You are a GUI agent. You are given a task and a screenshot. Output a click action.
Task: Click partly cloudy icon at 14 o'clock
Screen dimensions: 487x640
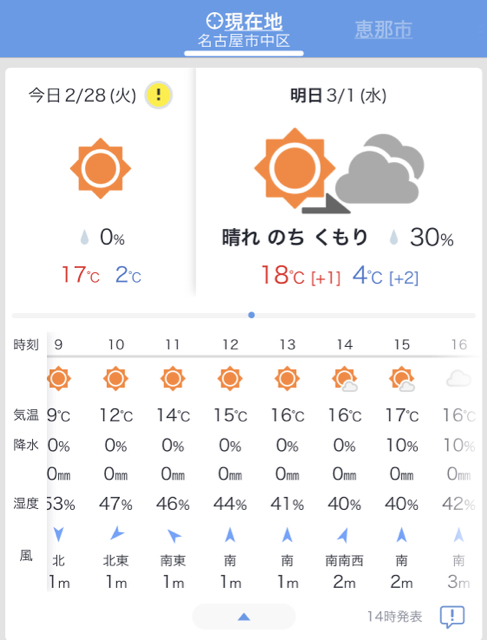[345, 379]
